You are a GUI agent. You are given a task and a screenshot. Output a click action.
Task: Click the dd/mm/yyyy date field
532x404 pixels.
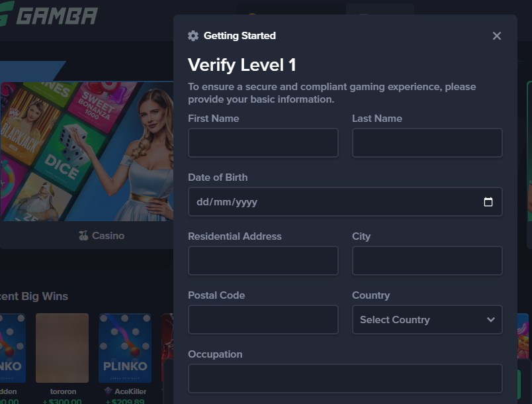(345, 201)
